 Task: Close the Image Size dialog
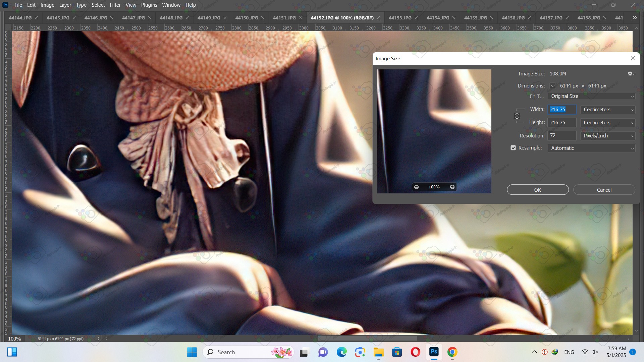633,58
